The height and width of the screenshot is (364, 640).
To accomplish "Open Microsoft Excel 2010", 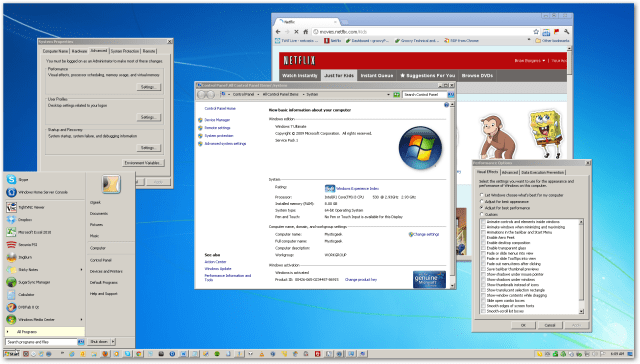I will [x=29, y=232].
